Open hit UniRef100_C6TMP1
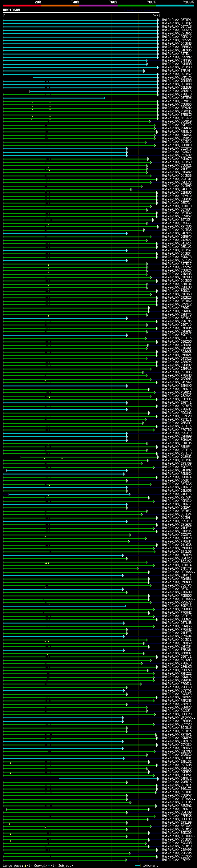Image resolution: width=197 pixels, height=868 pixels. pyautogui.click(x=177, y=20)
